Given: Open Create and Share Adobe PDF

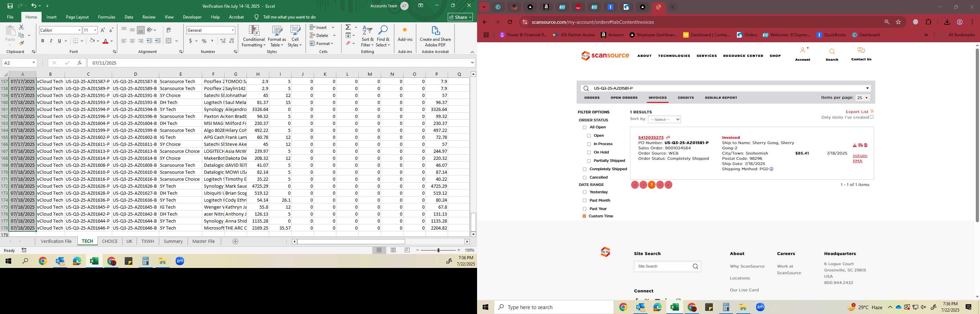Looking at the screenshot, I should coord(435,37).
